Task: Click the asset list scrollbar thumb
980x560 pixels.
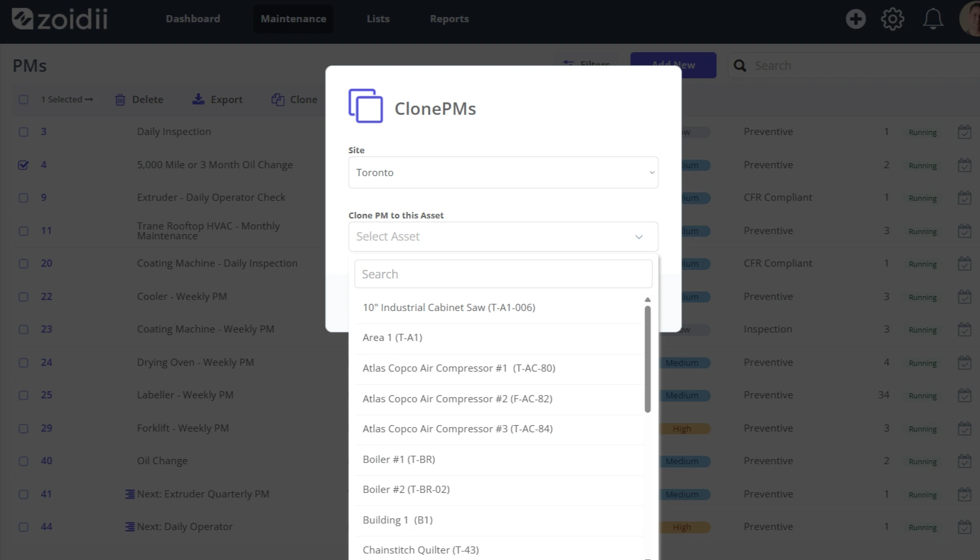Action: click(x=647, y=359)
